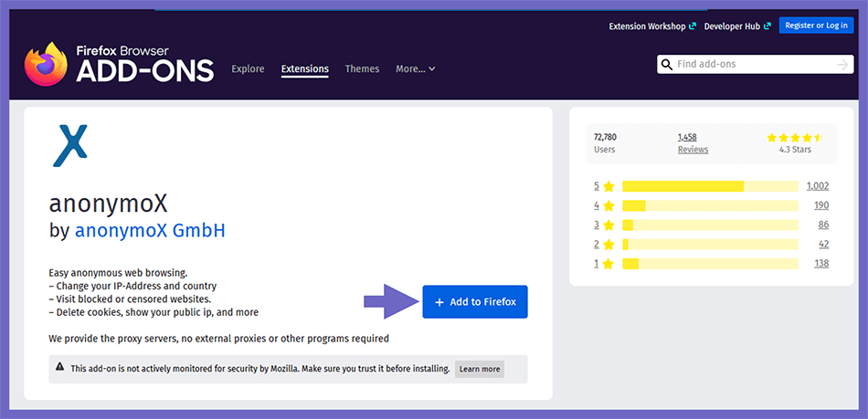Click the Learn more button
The height and width of the screenshot is (419, 868).
(x=480, y=370)
